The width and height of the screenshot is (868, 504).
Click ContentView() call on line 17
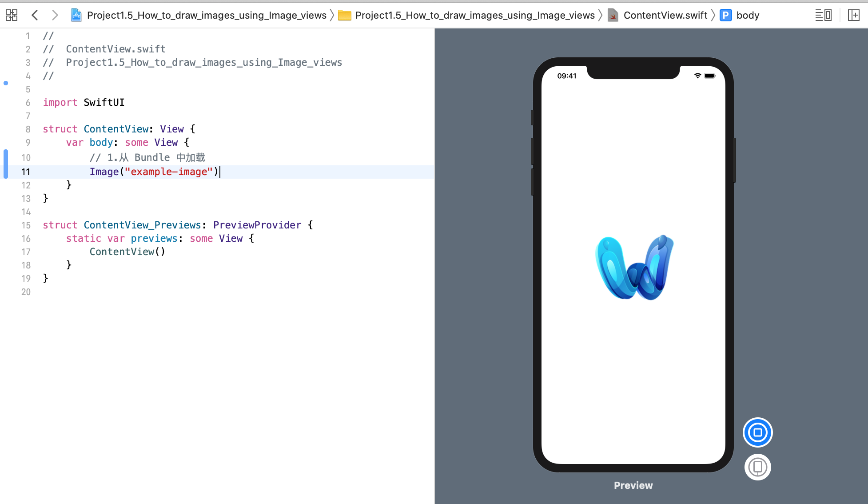(127, 252)
